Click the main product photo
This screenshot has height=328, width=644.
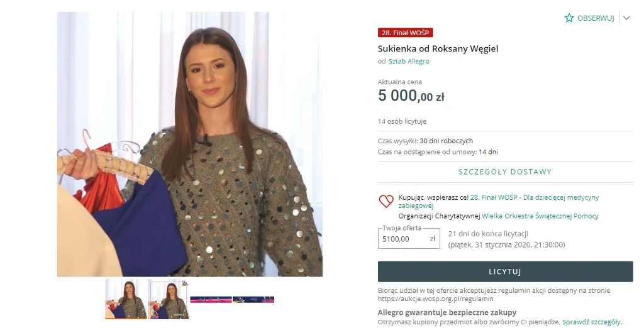click(x=189, y=144)
